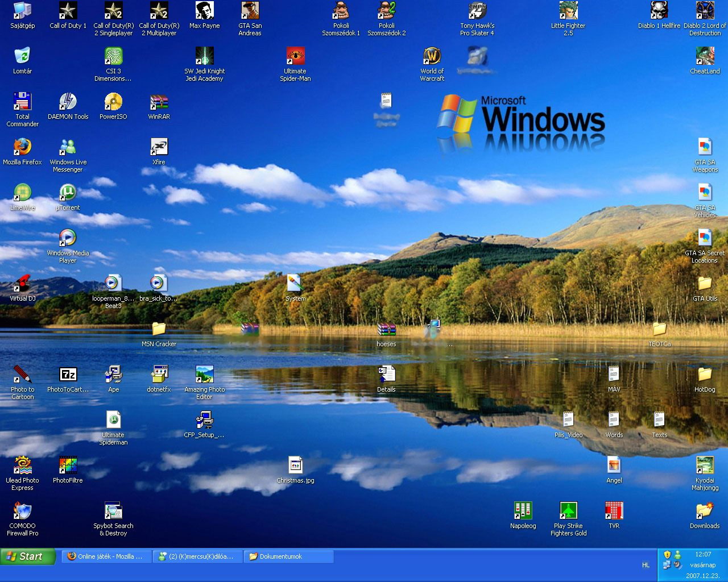Select GTA SA Secret Locations file

click(705, 247)
